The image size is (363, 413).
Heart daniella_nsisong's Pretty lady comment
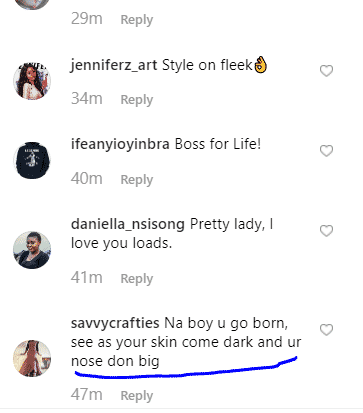(x=326, y=231)
